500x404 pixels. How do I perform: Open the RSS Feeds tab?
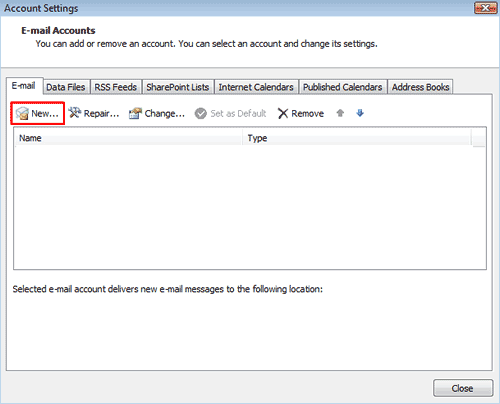[116, 87]
